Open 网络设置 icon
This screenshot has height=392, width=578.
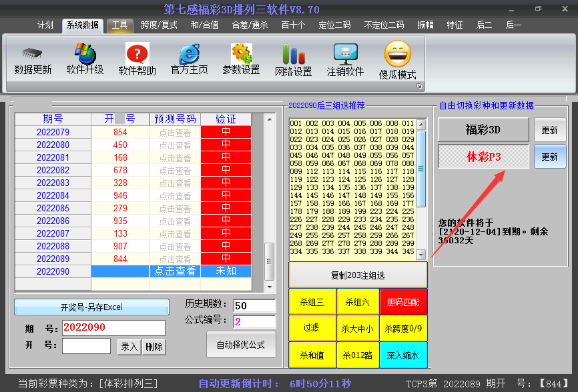pyautogui.click(x=294, y=54)
